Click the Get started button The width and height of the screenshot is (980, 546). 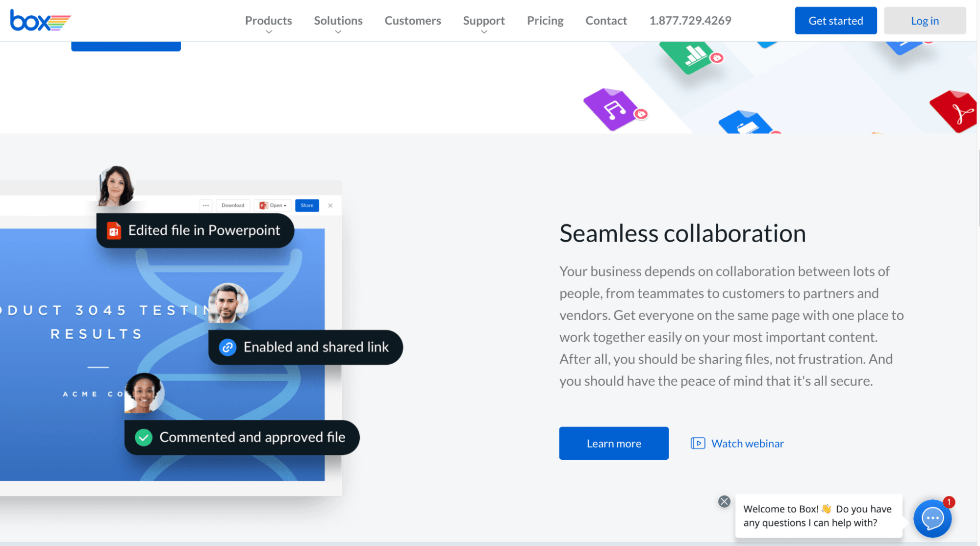[x=835, y=20]
